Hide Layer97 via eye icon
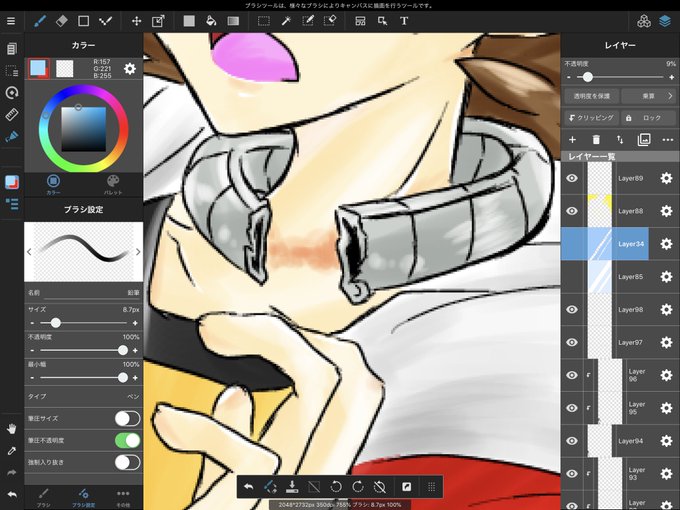680x510 pixels. coord(572,342)
